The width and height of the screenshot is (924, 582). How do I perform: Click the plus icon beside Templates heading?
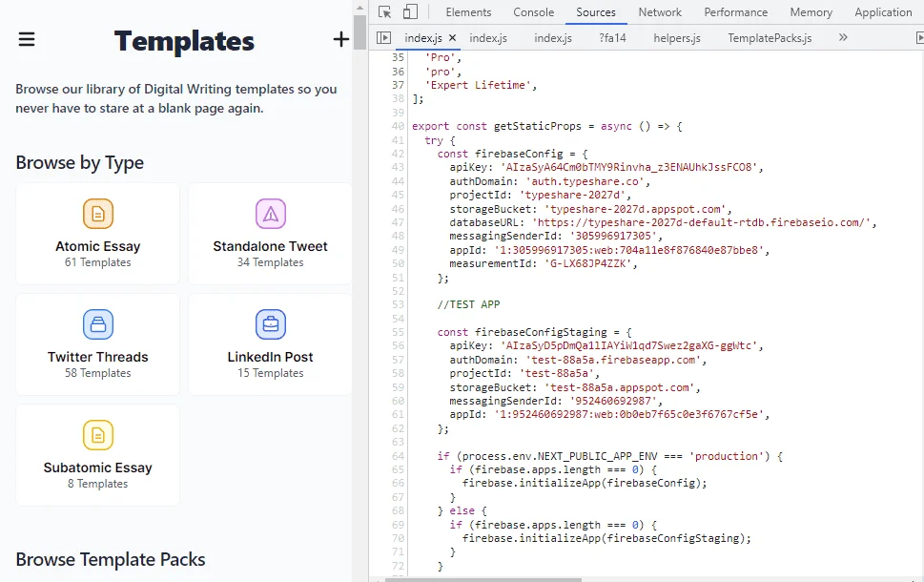340,39
